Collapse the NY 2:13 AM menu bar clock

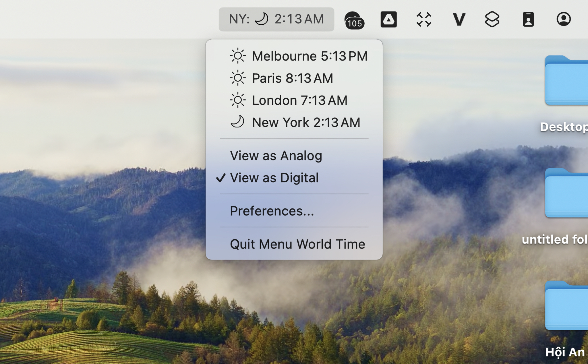(276, 19)
